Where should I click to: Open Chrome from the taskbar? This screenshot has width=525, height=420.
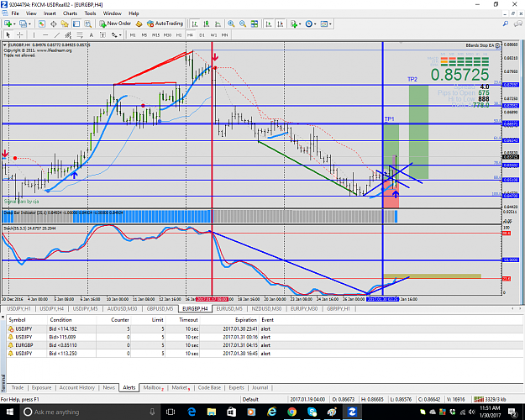(291, 412)
